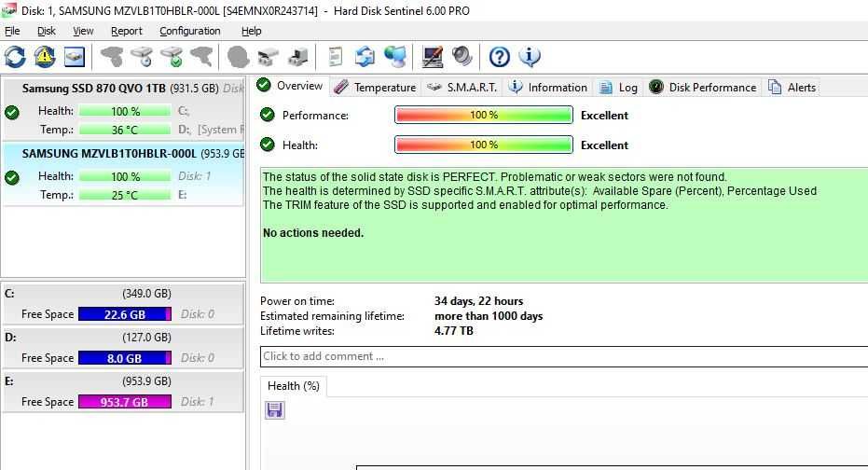
Task: Click the disk drive picture toolbar icon
Action: (x=75, y=57)
